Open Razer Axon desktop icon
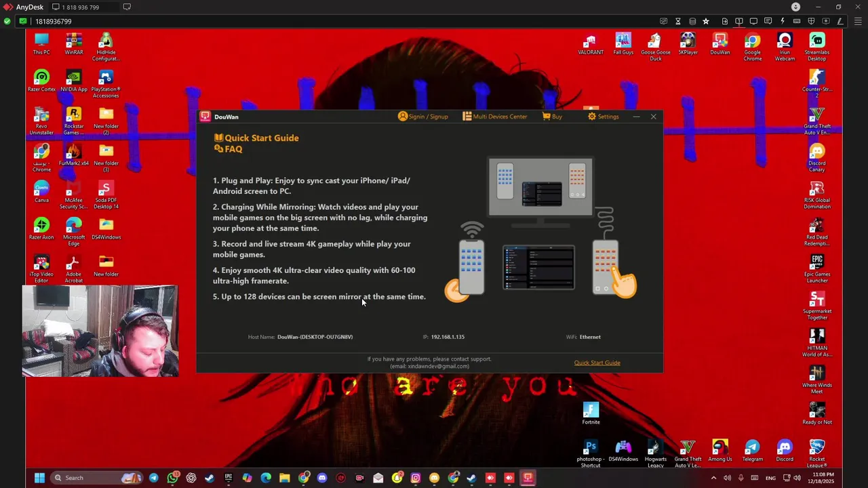 (41, 229)
